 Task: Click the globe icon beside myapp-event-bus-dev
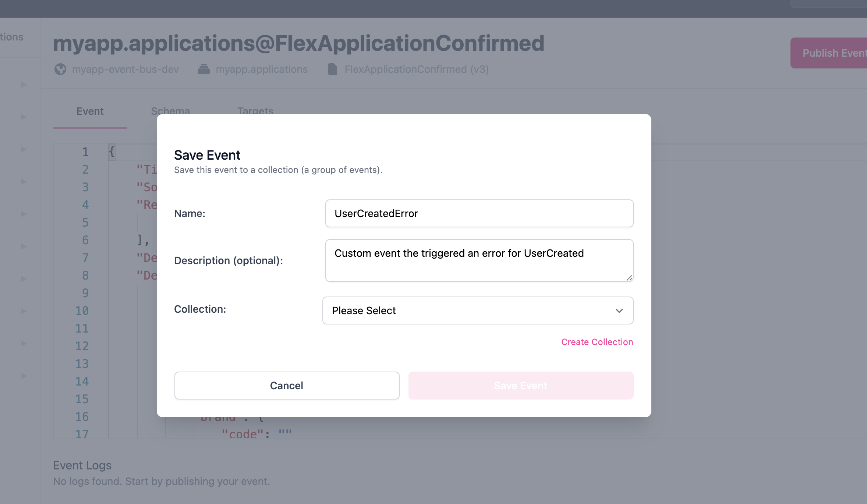pyautogui.click(x=60, y=69)
